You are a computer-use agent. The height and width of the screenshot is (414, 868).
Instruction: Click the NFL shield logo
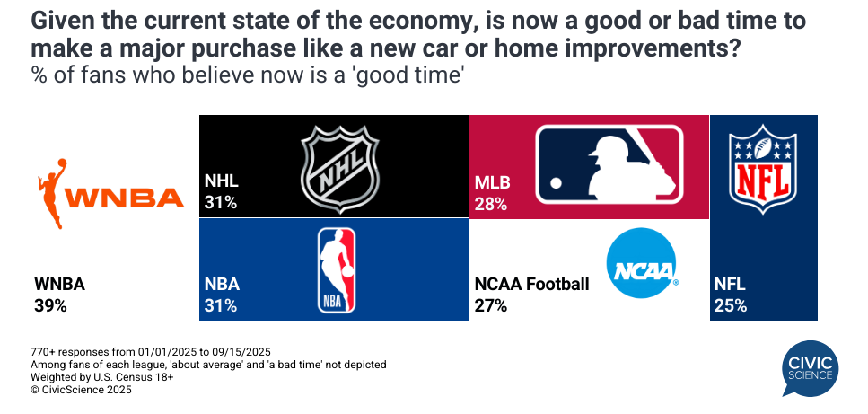pyautogui.click(x=762, y=168)
